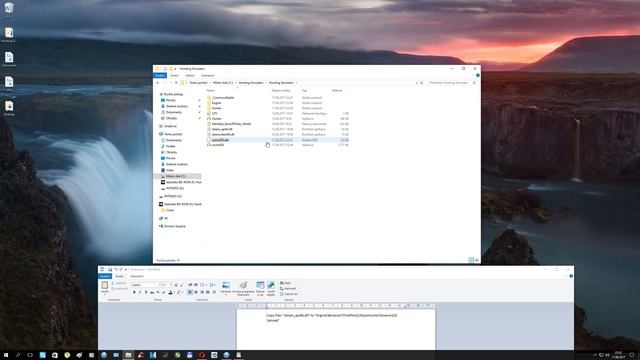
Task: Open the Soubor tab in WordPad
Action: pos(105,276)
